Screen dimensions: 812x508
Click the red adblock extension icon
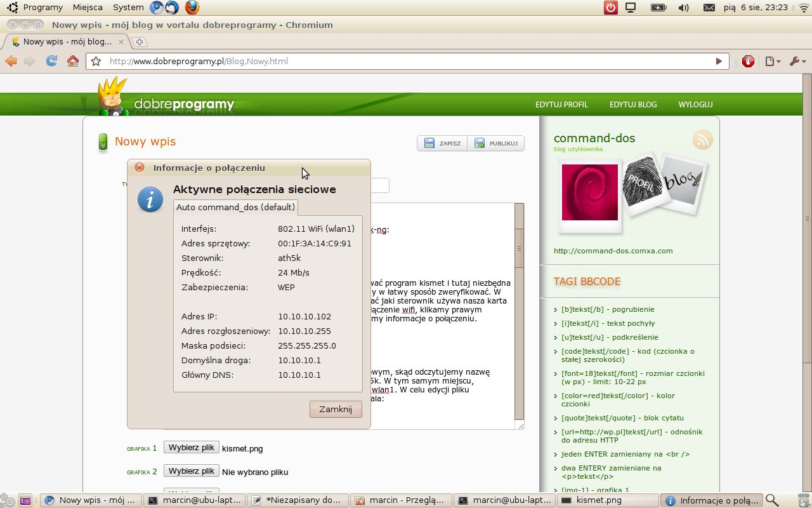pyautogui.click(x=748, y=61)
